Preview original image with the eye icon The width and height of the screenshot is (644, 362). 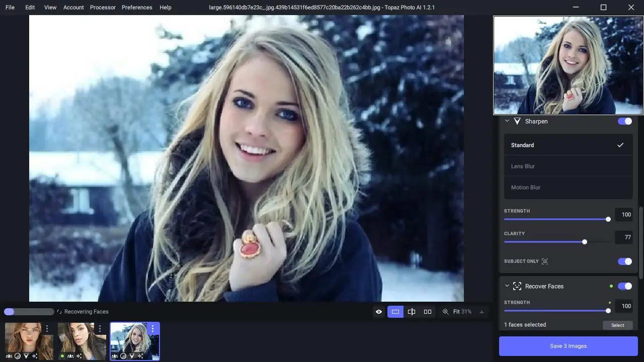coord(379,312)
